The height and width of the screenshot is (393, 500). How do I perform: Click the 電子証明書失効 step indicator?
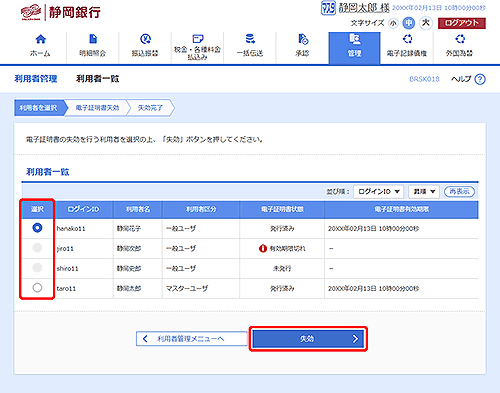coord(97,108)
